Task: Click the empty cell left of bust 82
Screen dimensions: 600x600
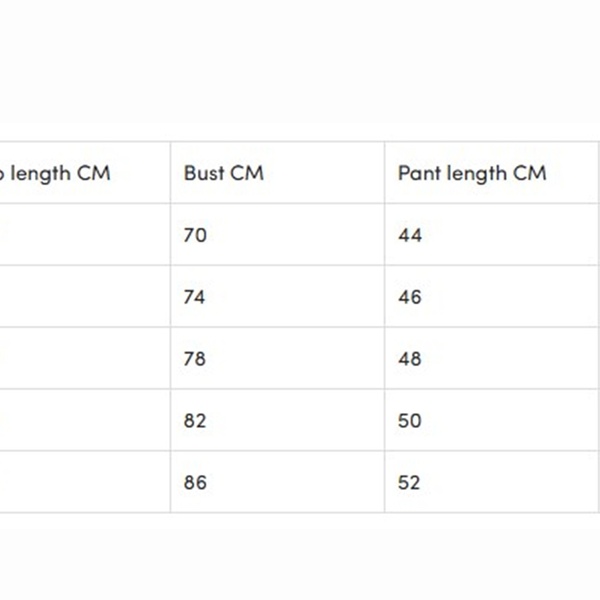Action: (x=85, y=421)
